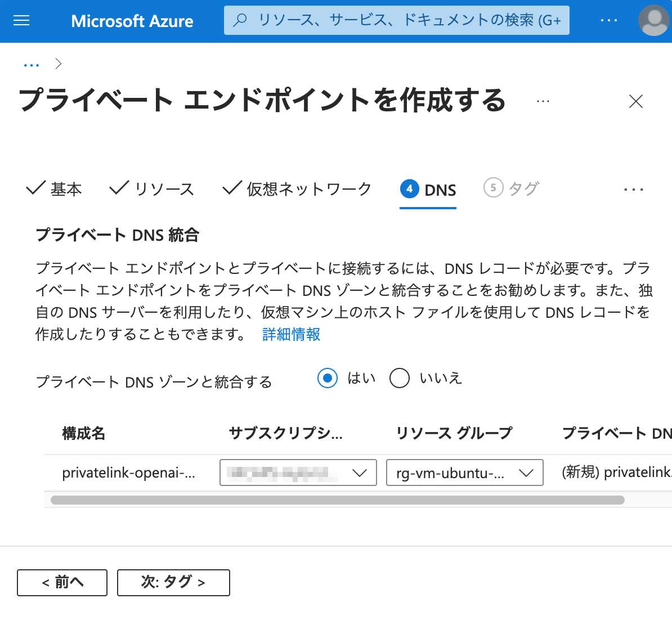Viewport: 672px width, 621px height.
Task: Click the Microsoft Azure home logo
Action: pos(132,21)
